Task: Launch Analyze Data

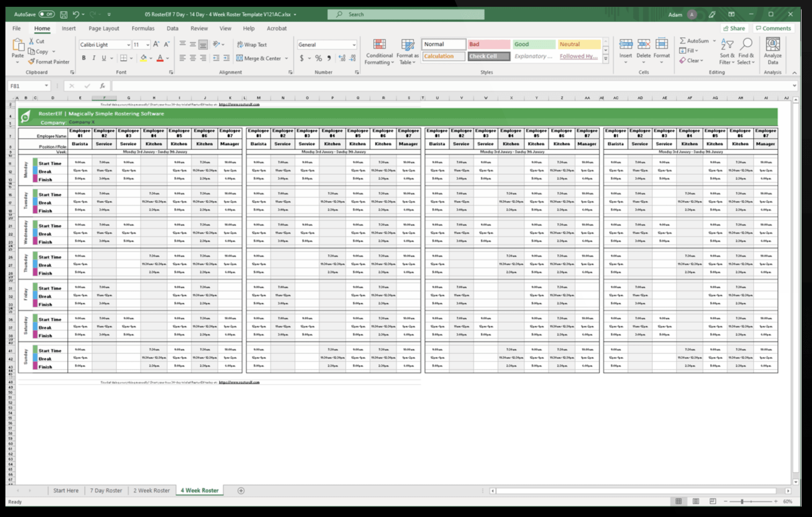Action: coord(772,50)
